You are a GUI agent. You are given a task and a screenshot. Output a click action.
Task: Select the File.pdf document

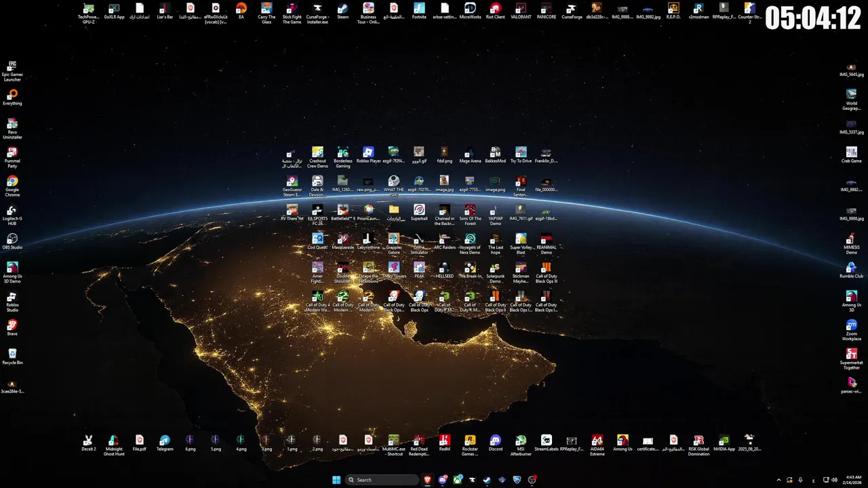point(139,443)
